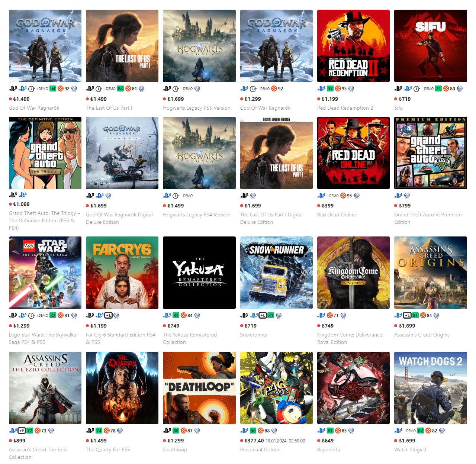This screenshot has height=464, width=476.
Task: Click the trophy icon under Grand Theft Auto V Premium Edition
Action: [x=407, y=196]
